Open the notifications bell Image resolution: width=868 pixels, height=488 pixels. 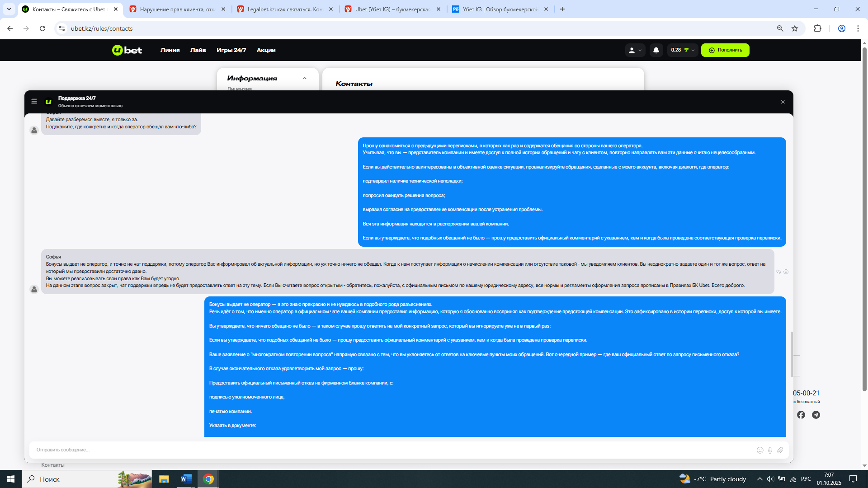656,50
